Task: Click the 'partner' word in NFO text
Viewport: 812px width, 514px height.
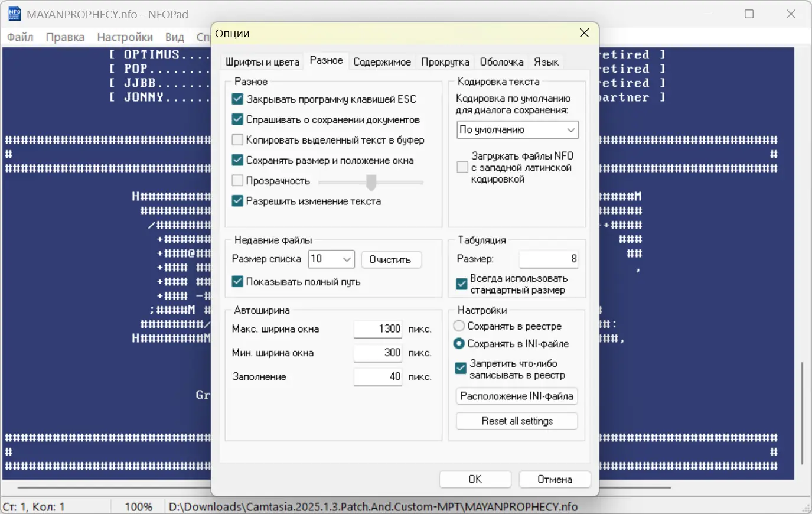Action: point(624,97)
